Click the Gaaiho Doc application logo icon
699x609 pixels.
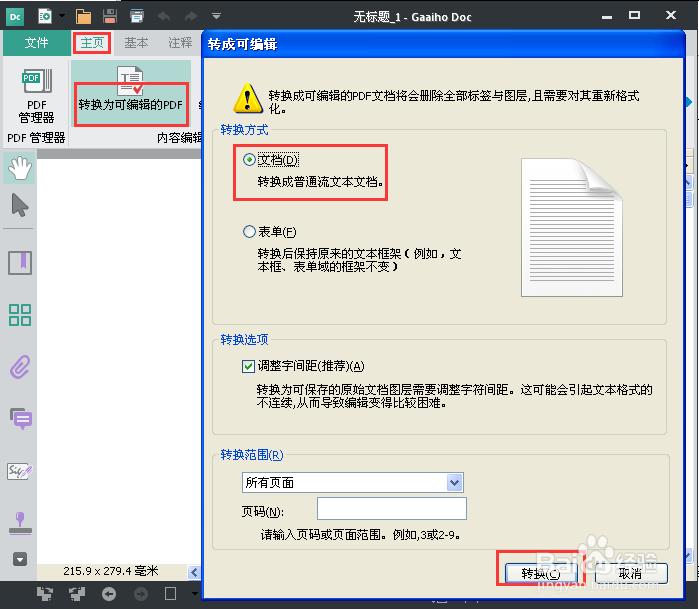pyautogui.click(x=15, y=17)
